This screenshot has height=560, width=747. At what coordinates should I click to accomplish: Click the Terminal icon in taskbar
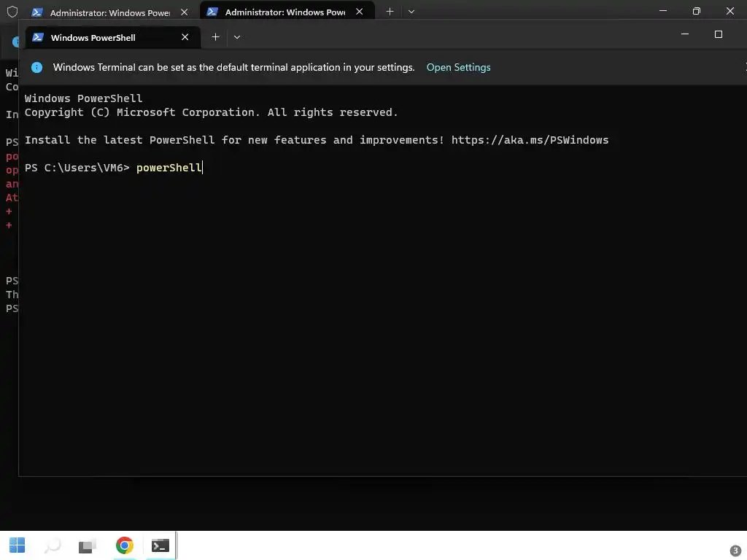pyautogui.click(x=160, y=545)
